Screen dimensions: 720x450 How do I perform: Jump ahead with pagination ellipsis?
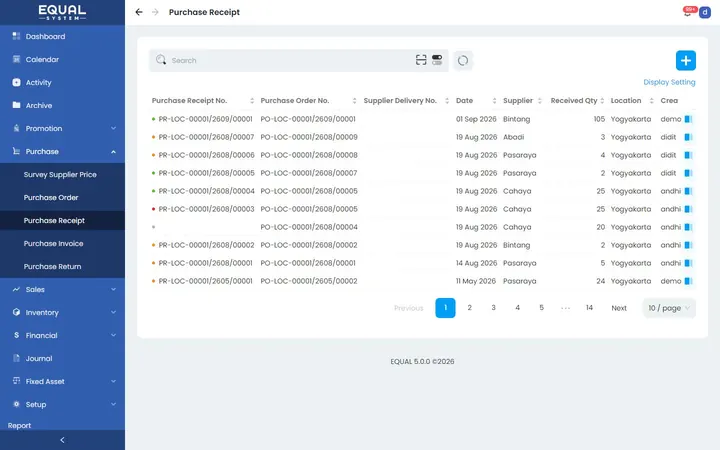tap(565, 308)
